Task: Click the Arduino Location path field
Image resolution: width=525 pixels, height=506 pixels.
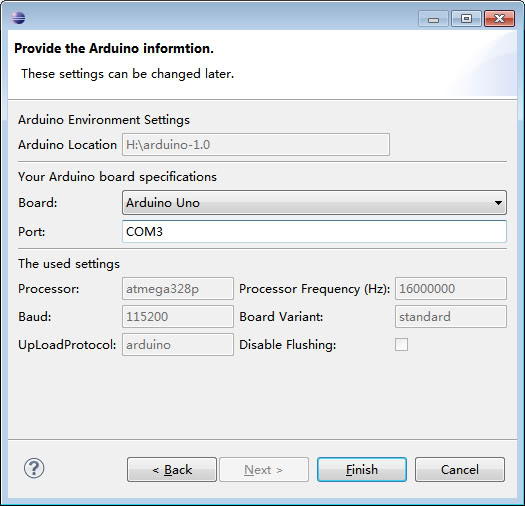Action: coord(256,145)
